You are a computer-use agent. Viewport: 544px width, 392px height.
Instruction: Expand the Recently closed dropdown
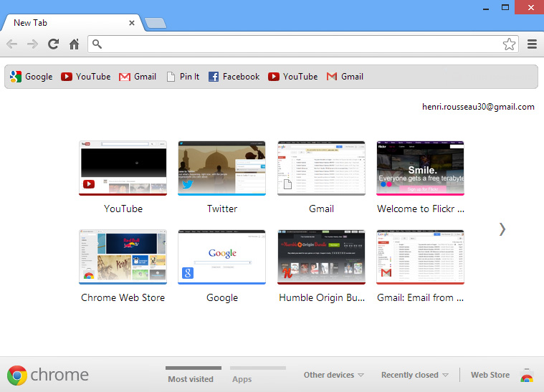tap(415, 375)
